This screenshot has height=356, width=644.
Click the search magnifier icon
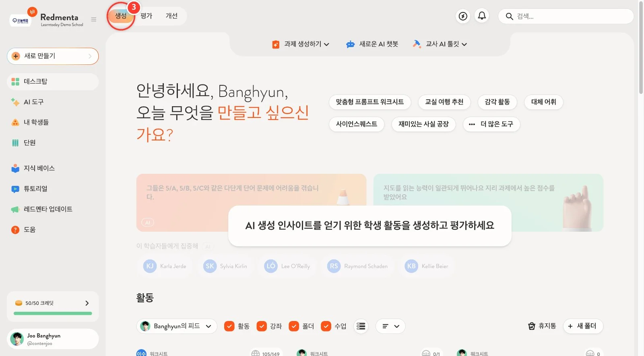click(509, 16)
